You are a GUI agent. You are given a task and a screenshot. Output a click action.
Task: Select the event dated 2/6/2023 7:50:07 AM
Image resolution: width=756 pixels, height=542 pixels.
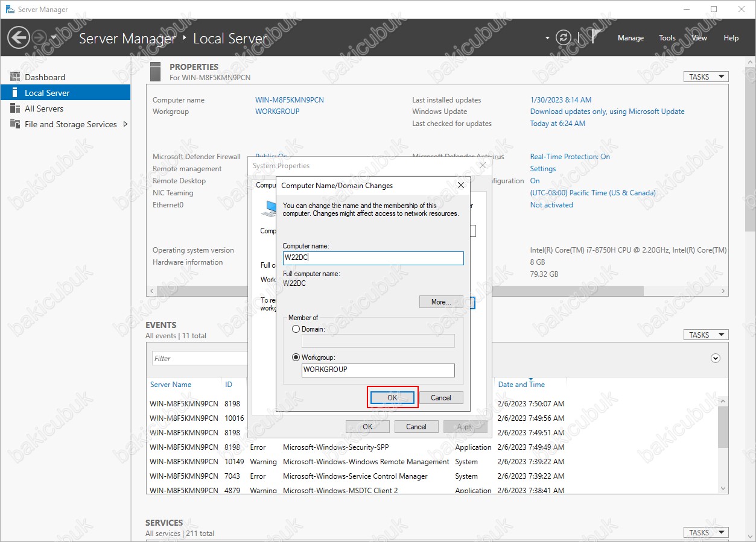(531, 404)
